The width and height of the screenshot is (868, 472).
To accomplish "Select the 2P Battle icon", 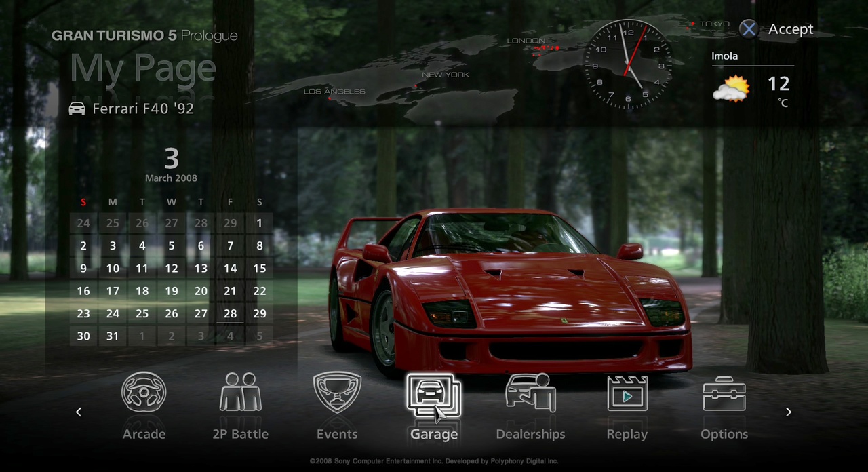I will coord(241,393).
